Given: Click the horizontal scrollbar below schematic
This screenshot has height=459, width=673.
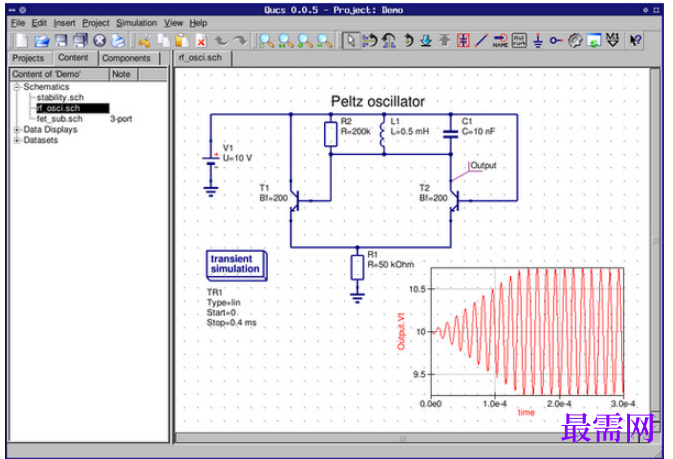Looking at the screenshot, I should click(403, 438).
